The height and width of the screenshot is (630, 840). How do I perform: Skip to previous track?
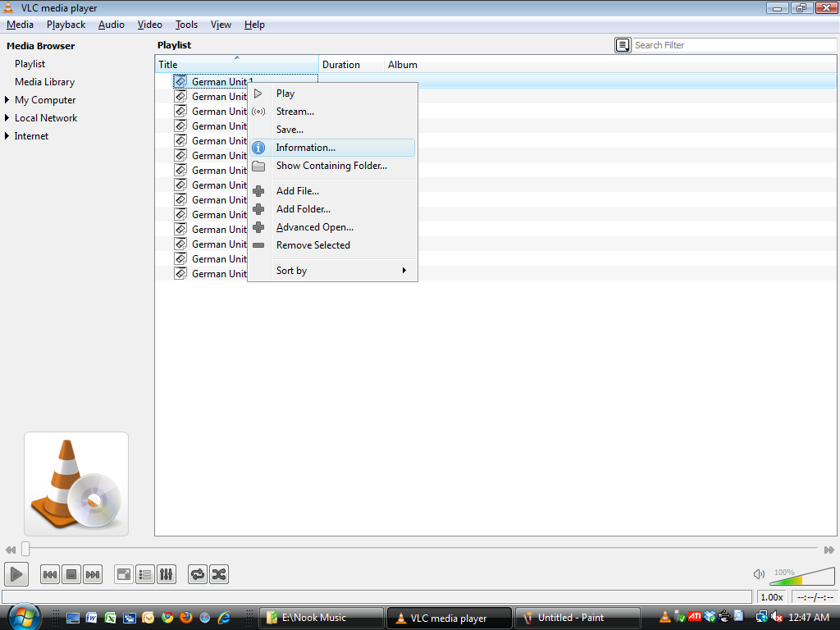coord(50,574)
